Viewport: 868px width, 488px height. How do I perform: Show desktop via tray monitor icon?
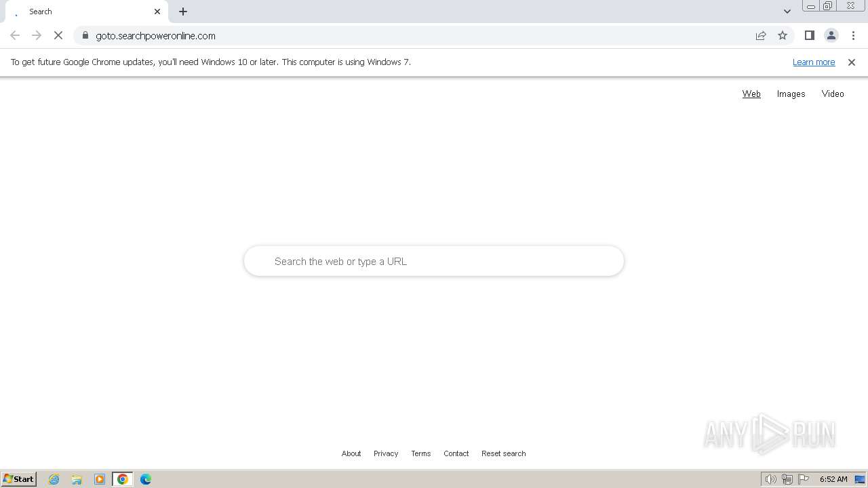click(860, 479)
